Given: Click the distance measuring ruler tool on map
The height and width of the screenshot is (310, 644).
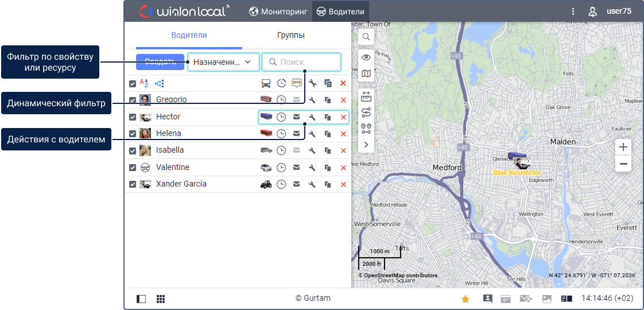Looking at the screenshot, I should pos(366,96).
